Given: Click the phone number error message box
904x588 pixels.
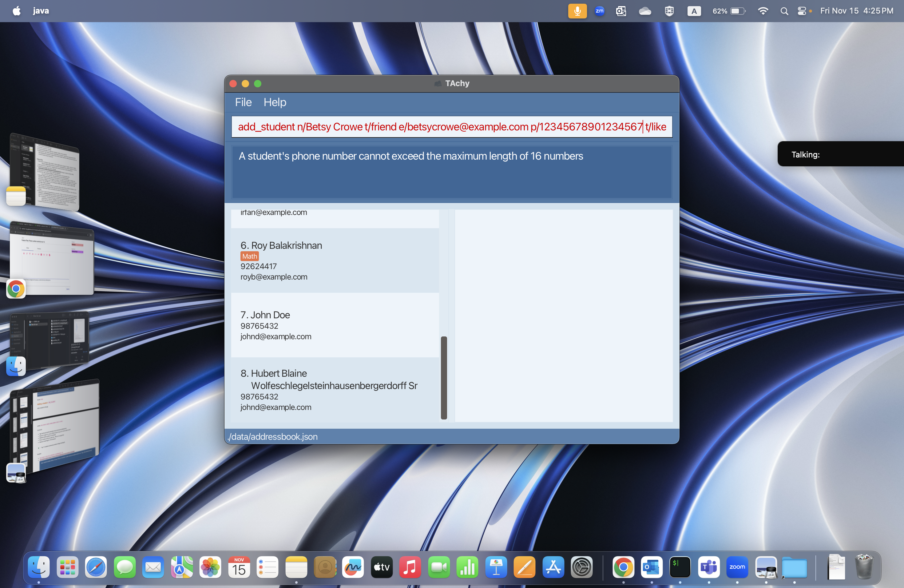Looking at the screenshot, I should tap(452, 172).
